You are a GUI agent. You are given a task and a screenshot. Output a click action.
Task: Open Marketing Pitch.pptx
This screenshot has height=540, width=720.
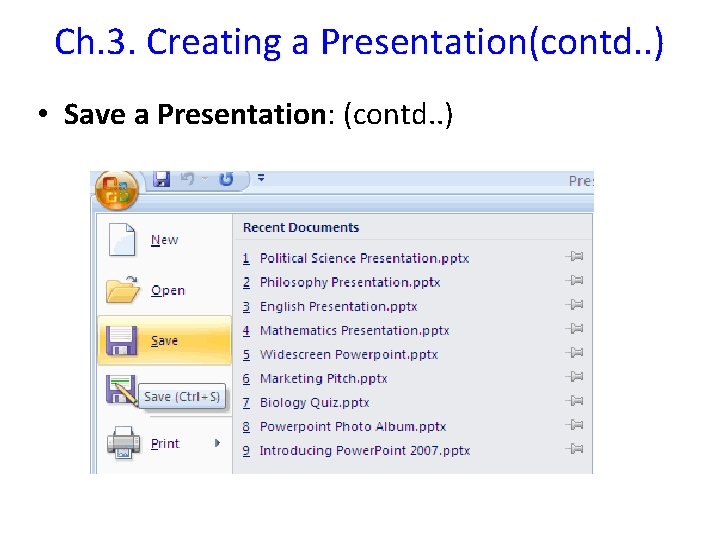[x=323, y=379]
